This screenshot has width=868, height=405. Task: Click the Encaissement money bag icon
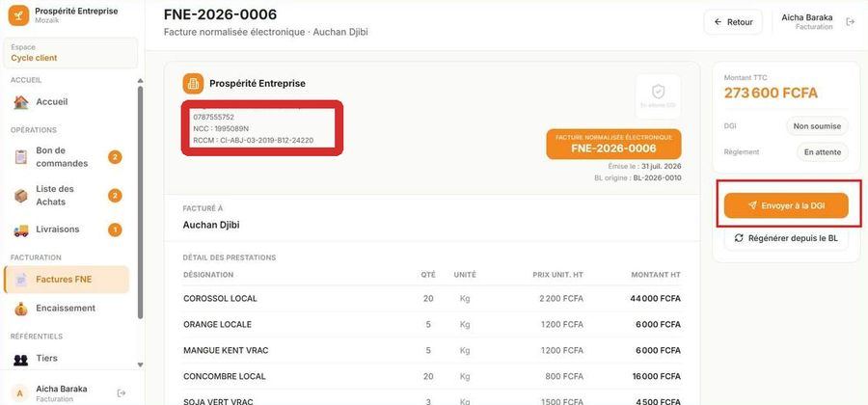click(21, 309)
